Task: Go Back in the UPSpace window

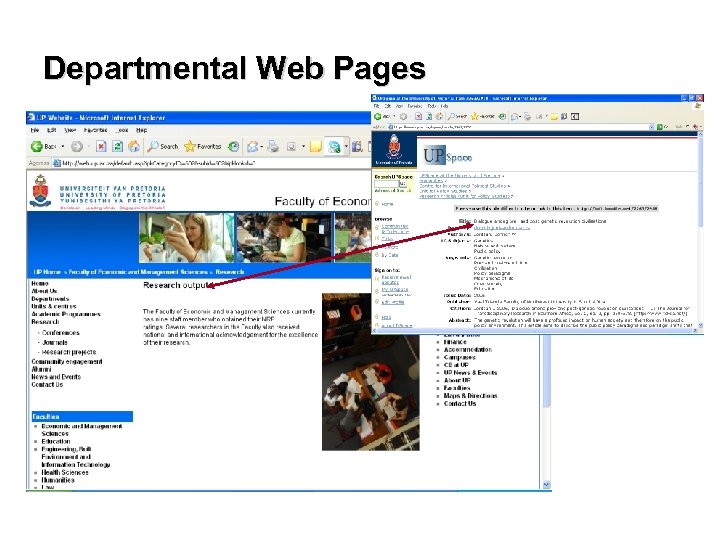Action: tap(382, 117)
